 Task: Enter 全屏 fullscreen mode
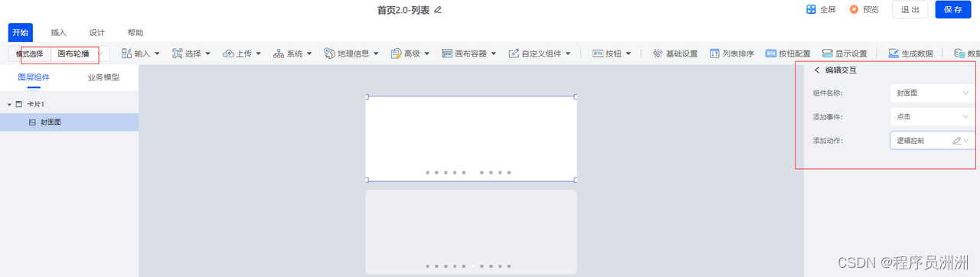(821, 10)
